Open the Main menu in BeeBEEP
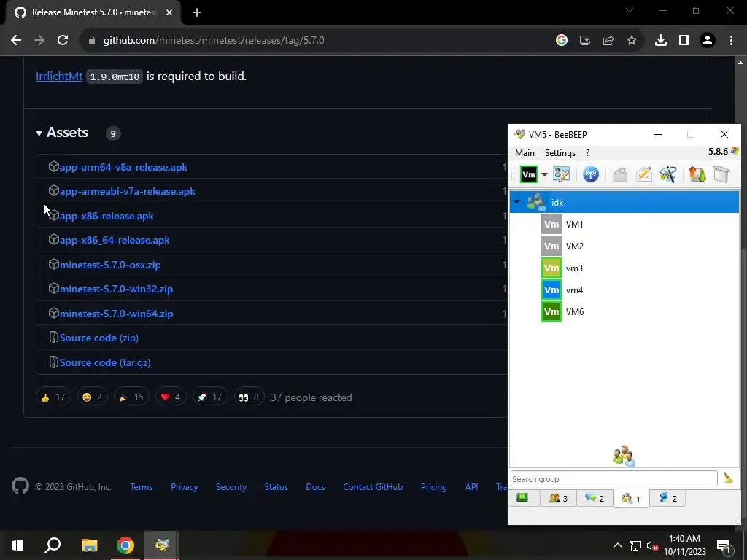 [525, 153]
